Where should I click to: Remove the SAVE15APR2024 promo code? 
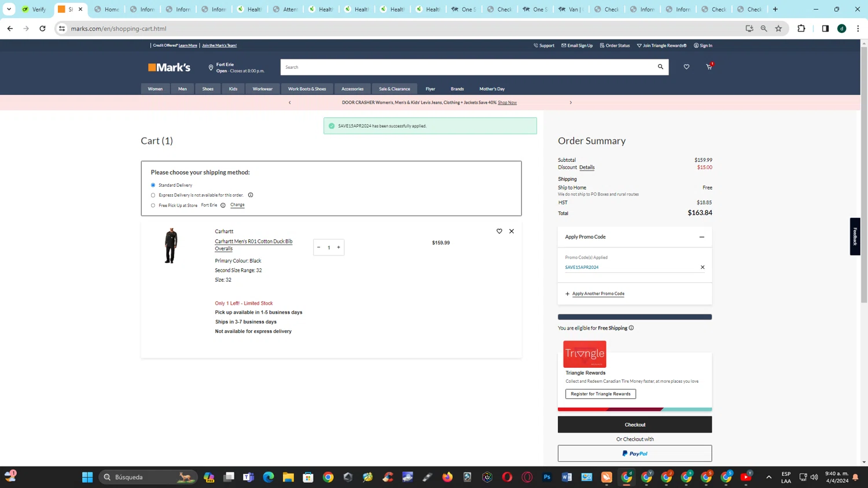click(x=703, y=267)
